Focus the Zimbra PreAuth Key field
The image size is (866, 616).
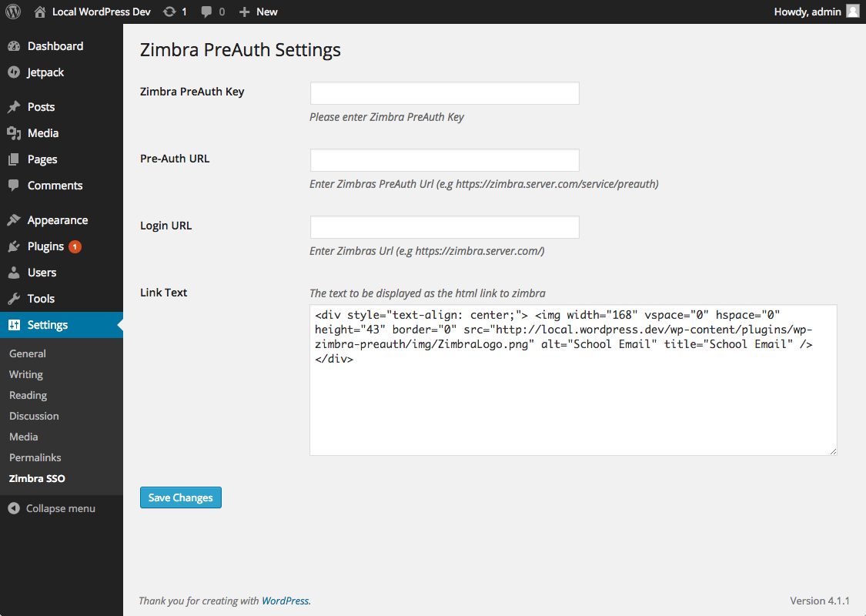pyautogui.click(x=445, y=93)
